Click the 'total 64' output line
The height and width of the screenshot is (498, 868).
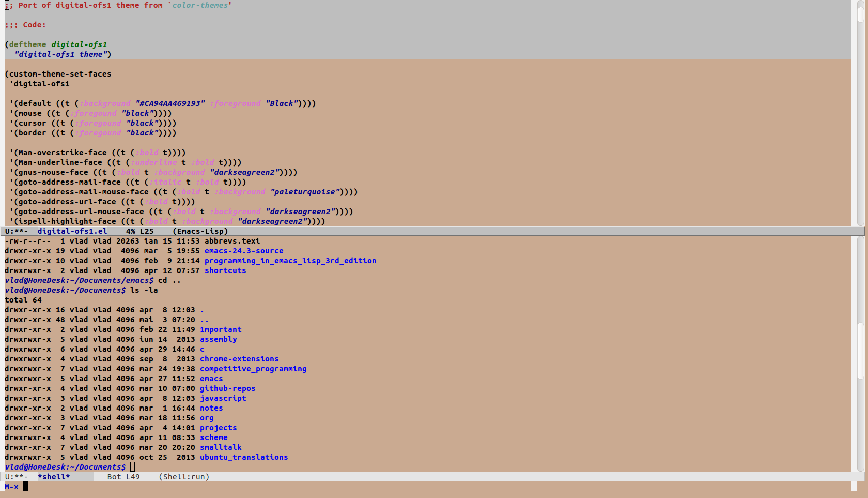pyautogui.click(x=23, y=300)
